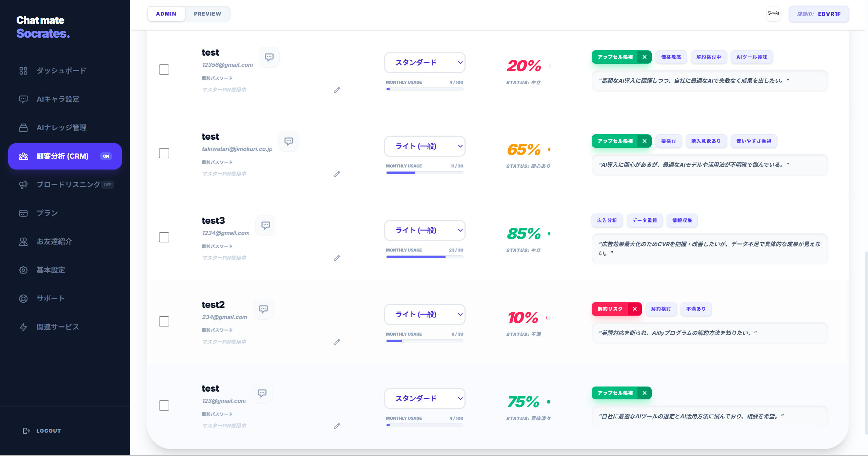Open chat icon for takiwatari@jimokuri.co.jp customer
This screenshot has height=456, width=868.
point(289,141)
